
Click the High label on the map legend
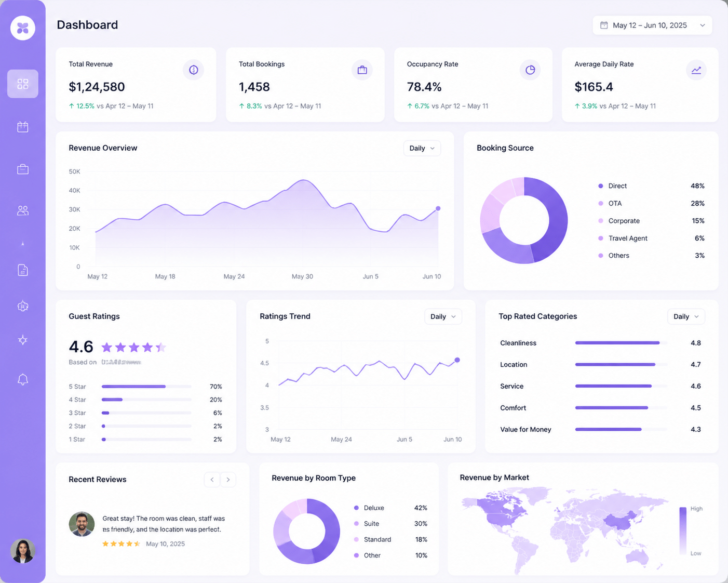696,509
